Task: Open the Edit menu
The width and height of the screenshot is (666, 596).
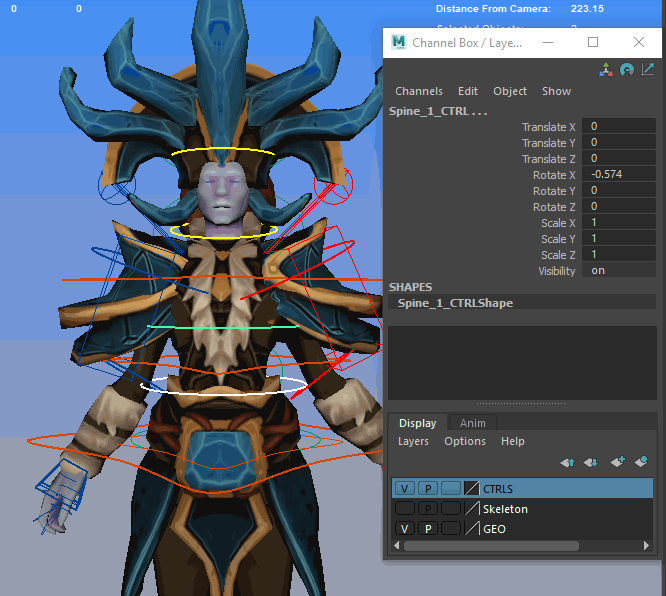Action: [x=468, y=91]
